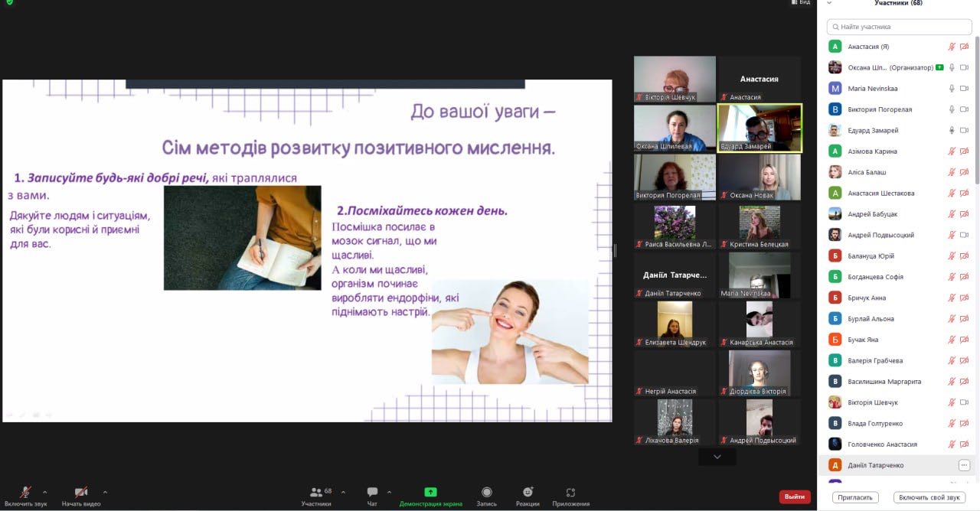Show more video thumbnails with the down arrow
980x511 pixels.
[717, 457]
